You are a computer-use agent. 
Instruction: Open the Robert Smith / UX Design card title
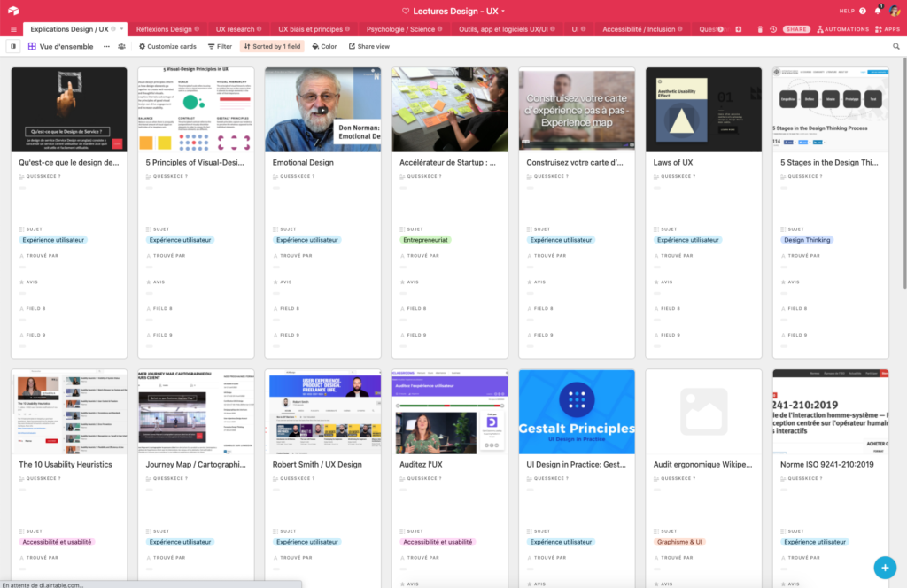(317, 464)
